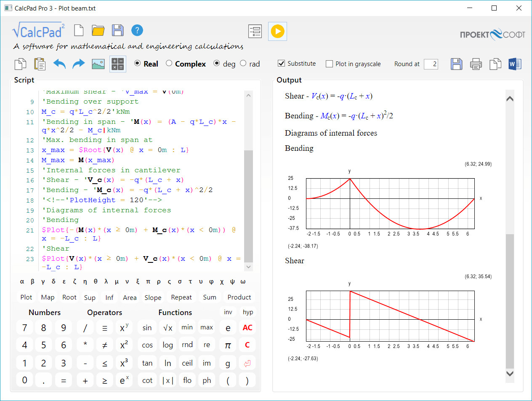Click the Bending diagram plot
The height and width of the screenshot is (401, 532).
click(x=390, y=204)
